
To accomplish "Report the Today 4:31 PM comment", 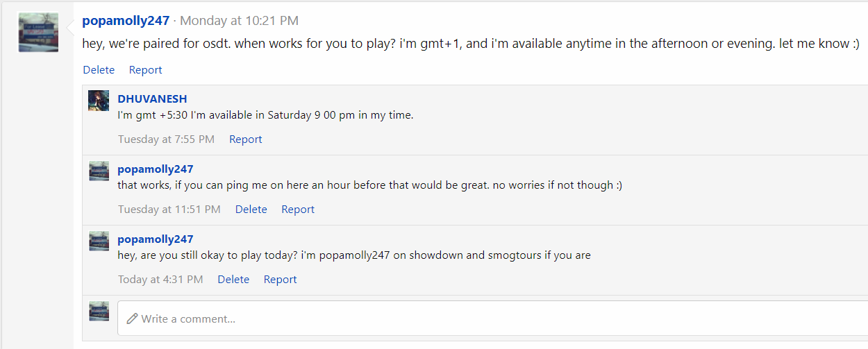I will (280, 279).
